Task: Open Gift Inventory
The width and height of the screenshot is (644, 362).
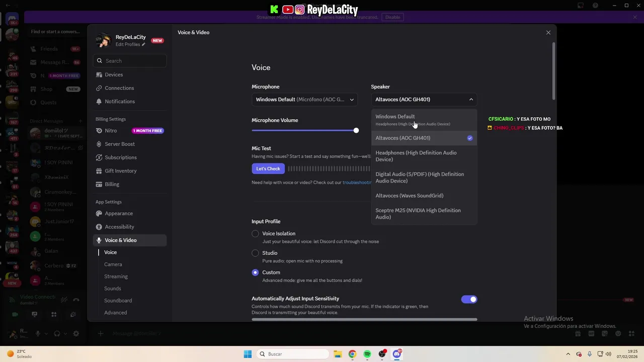Action: pyautogui.click(x=130, y=171)
